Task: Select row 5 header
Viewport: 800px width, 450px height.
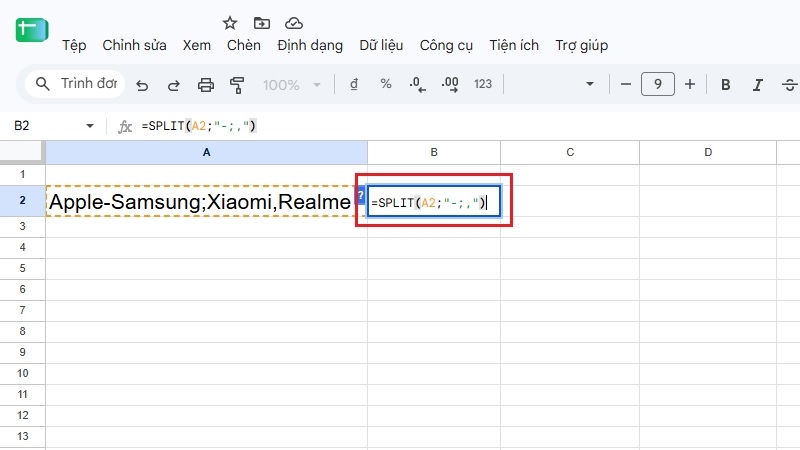Action: (x=22, y=268)
